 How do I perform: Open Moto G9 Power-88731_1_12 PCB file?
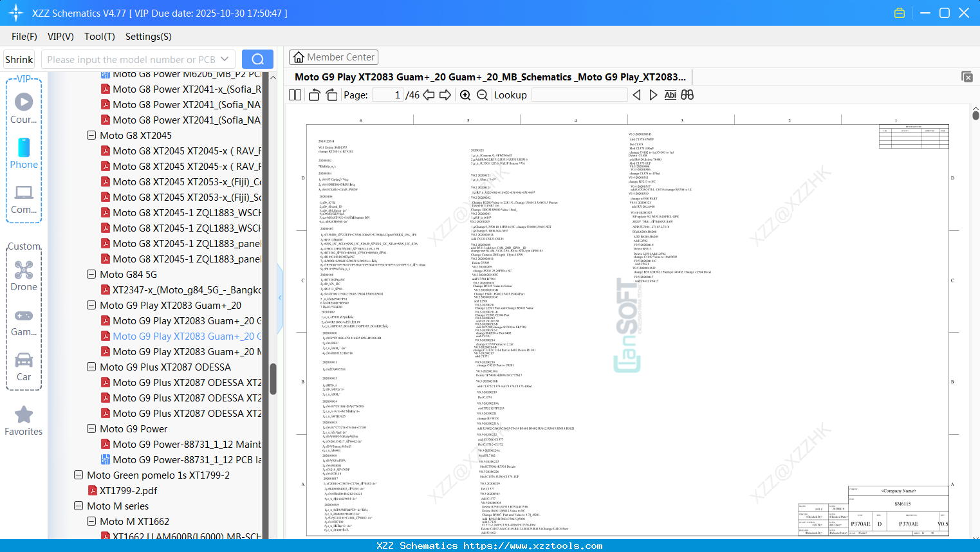187,459
